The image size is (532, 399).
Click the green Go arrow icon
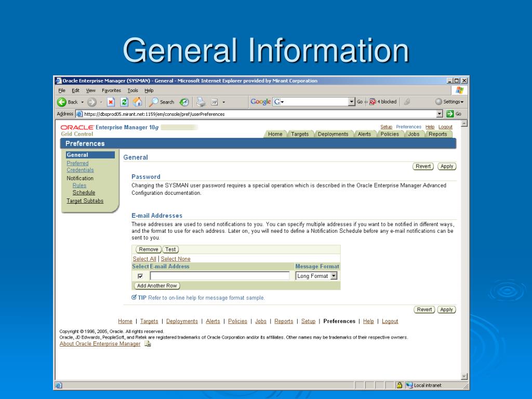coord(450,114)
